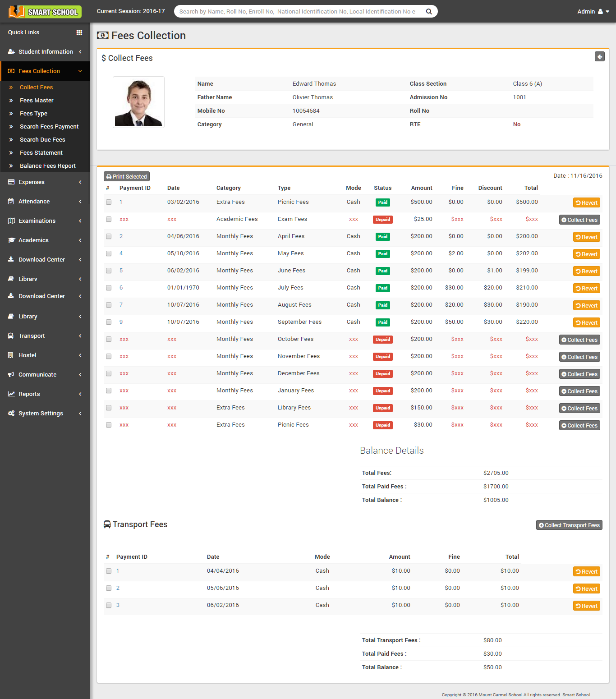Viewport: 616px width, 699px height.
Task: Click the Transport bus icon in sidebar
Action: [10, 336]
